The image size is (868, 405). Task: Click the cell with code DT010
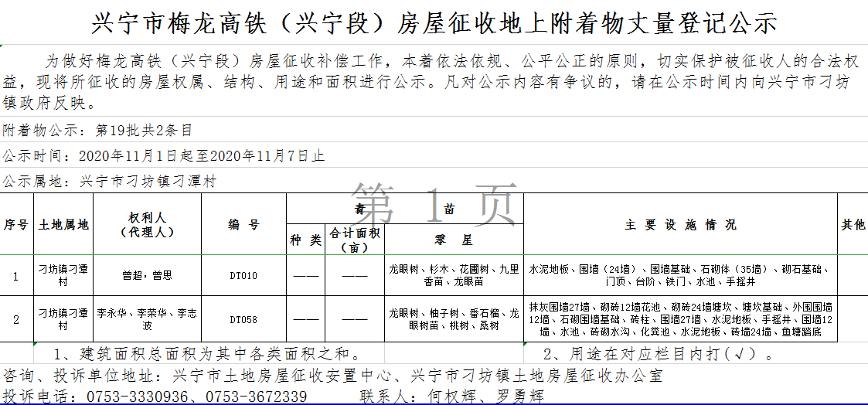pos(243,275)
